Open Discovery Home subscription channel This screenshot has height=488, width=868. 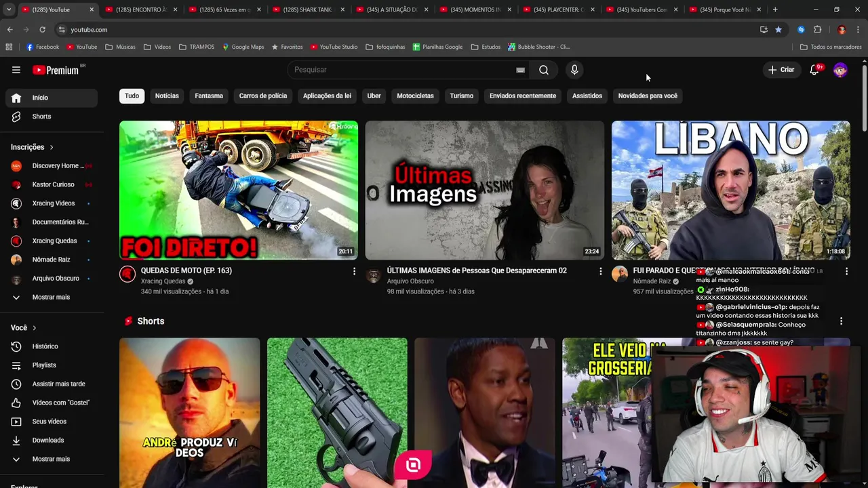click(52, 166)
